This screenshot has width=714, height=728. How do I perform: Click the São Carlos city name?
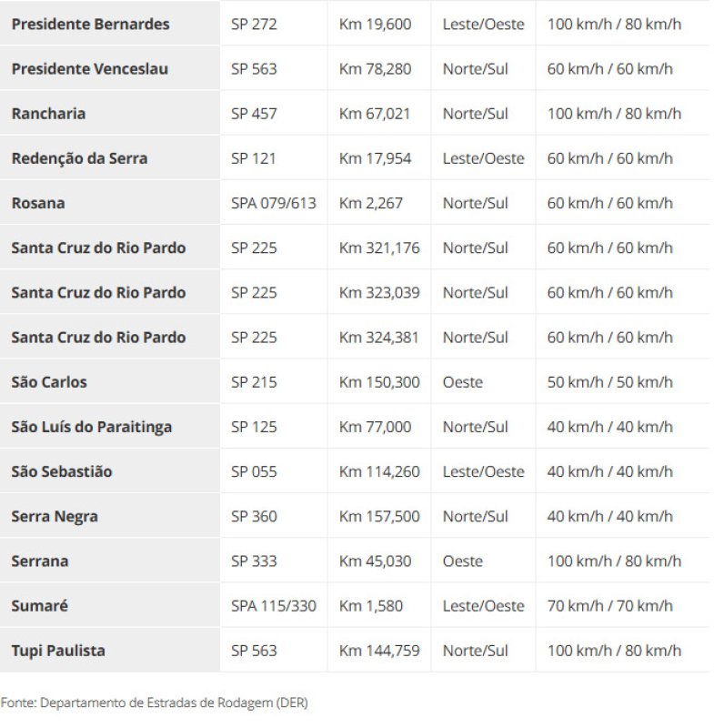point(49,382)
